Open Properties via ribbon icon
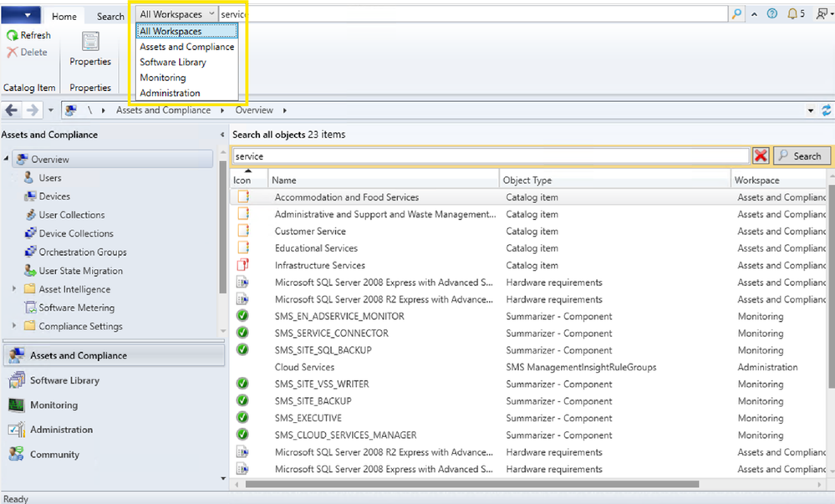 point(90,42)
